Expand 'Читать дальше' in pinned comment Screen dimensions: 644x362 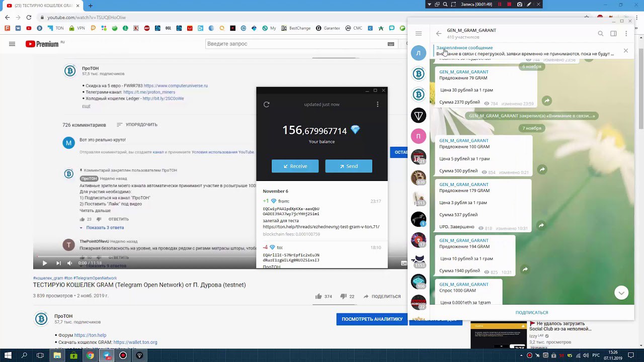point(95,211)
